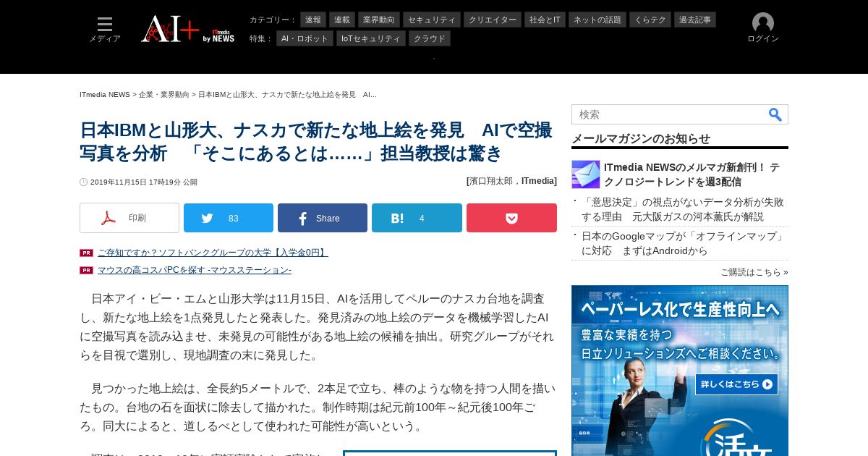868x456 pixels.
Task: Select the くらテク category
Action: click(650, 20)
